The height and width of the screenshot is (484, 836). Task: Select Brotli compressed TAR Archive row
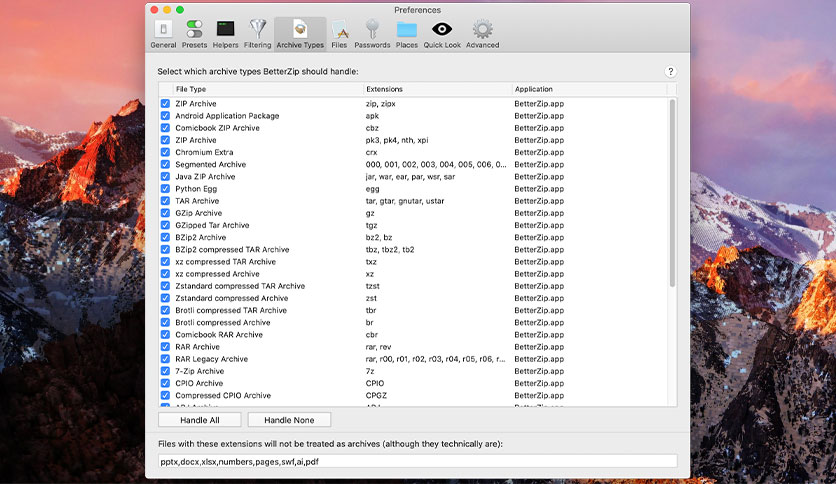click(413, 310)
